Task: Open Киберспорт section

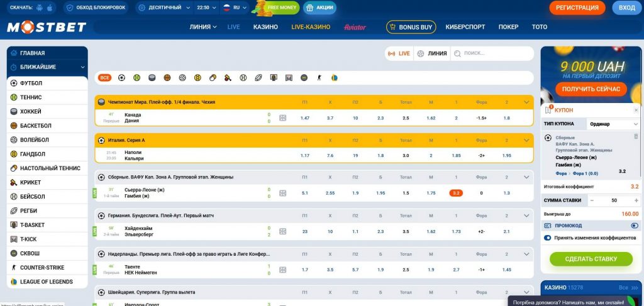Action: (465, 27)
